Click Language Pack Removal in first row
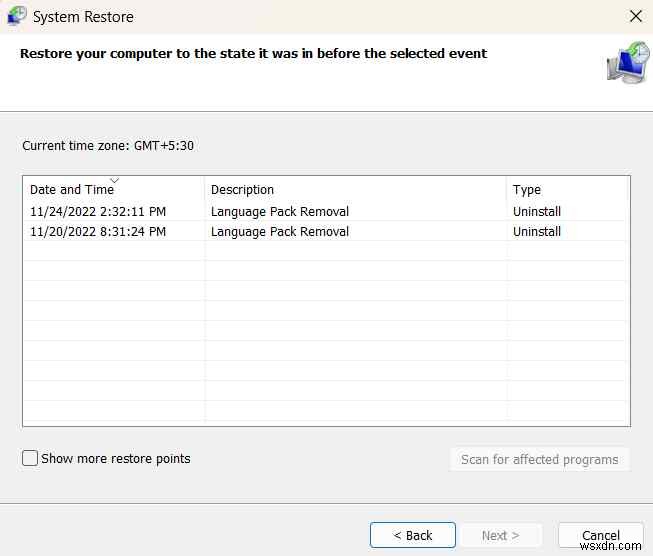The image size is (653, 556). [280, 212]
